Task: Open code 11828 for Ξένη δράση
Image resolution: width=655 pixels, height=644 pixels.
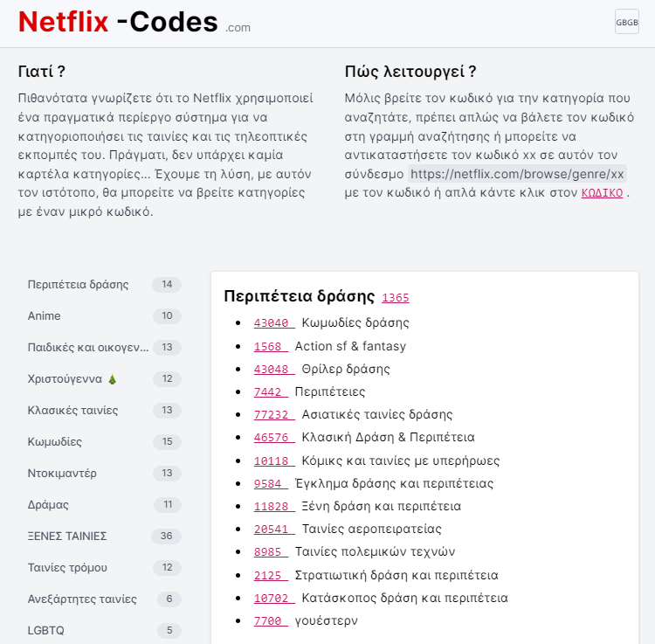Action: pyautogui.click(x=274, y=506)
